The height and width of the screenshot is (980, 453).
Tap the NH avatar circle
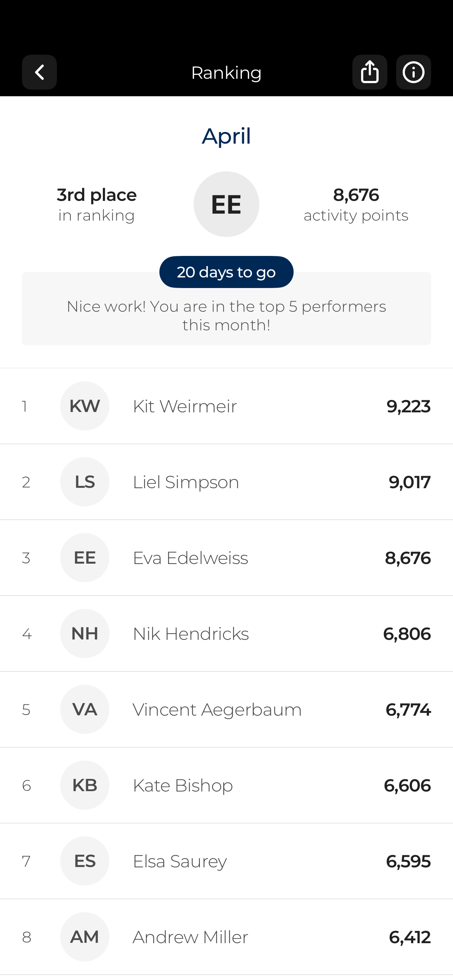(85, 633)
